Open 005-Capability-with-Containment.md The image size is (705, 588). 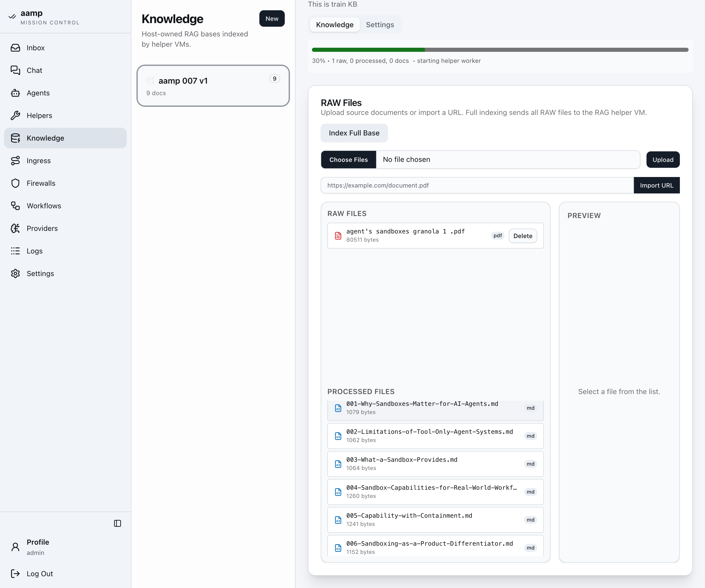pos(435,520)
